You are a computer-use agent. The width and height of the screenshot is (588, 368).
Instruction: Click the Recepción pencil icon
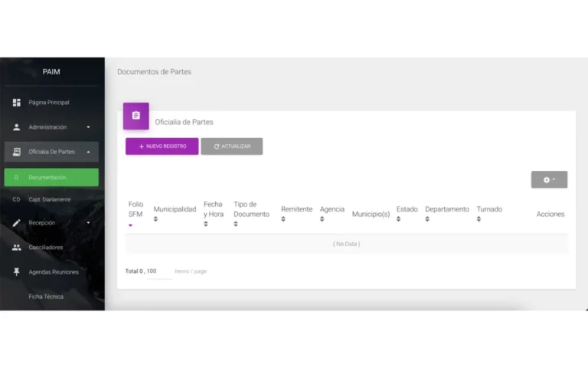(17, 223)
